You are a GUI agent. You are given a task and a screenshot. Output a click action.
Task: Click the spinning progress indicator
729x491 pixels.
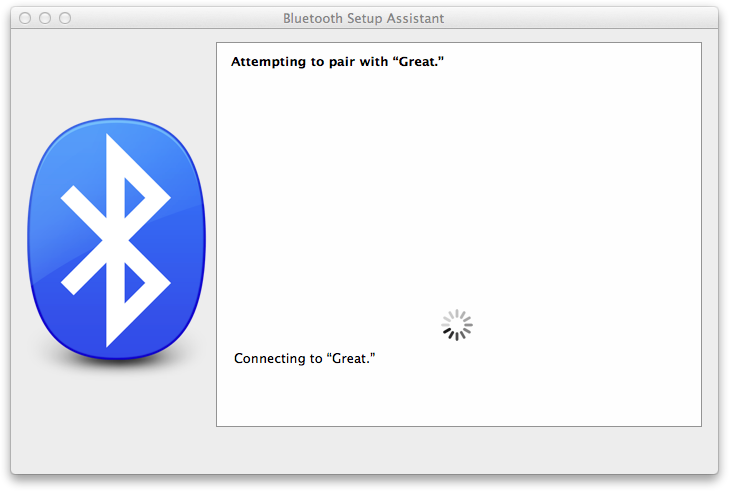coord(457,325)
